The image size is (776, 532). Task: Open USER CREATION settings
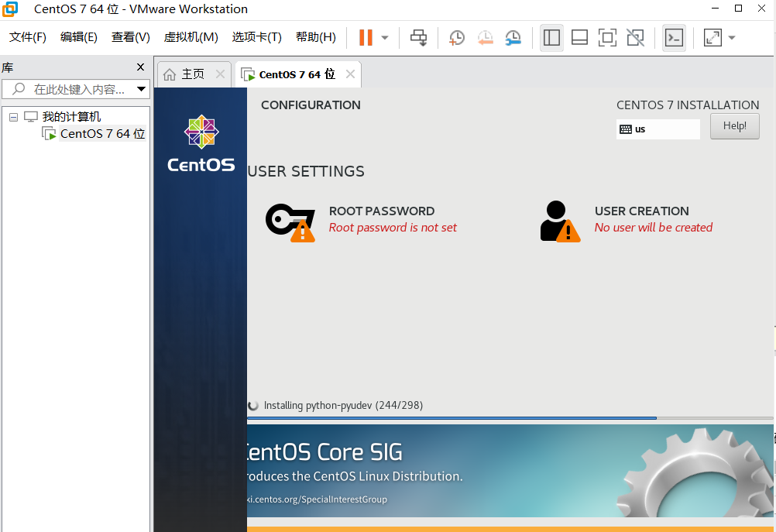(641, 211)
